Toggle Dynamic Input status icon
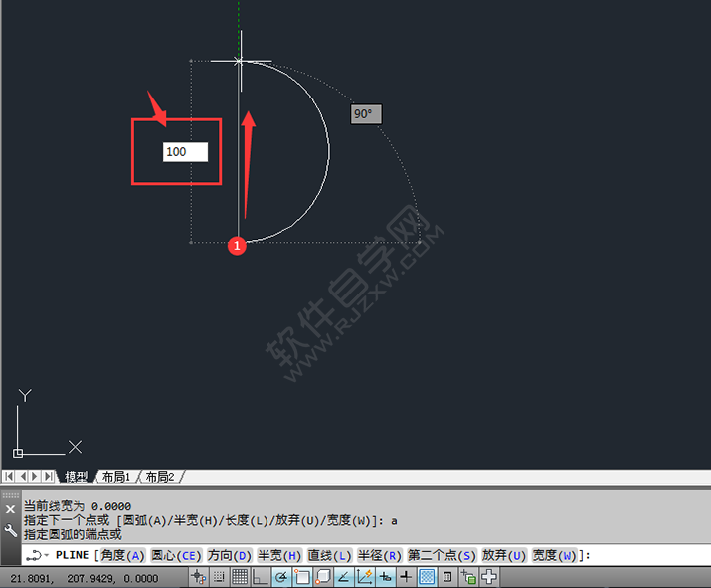The width and height of the screenshot is (711, 588). [386, 577]
